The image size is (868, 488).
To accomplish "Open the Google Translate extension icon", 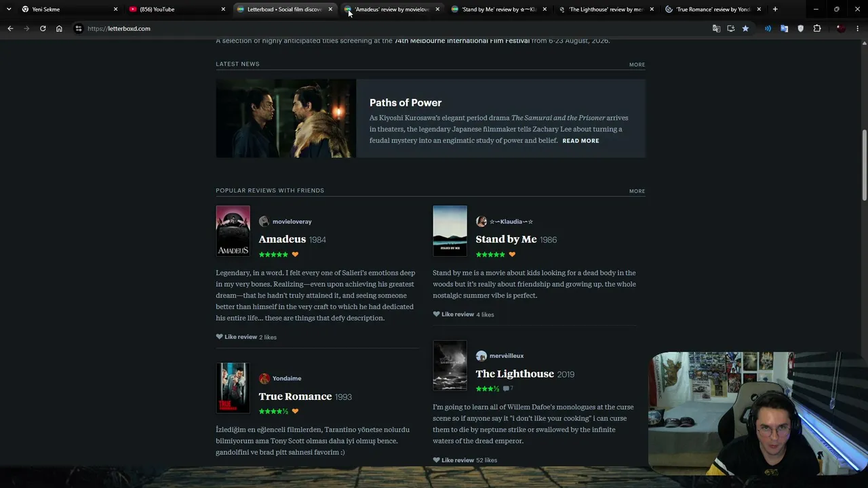I will pyautogui.click(x=784, y=28).
